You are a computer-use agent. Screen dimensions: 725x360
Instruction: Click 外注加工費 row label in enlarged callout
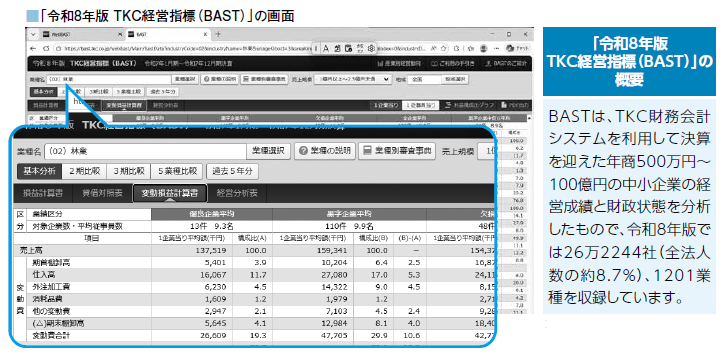coord(51,287)
